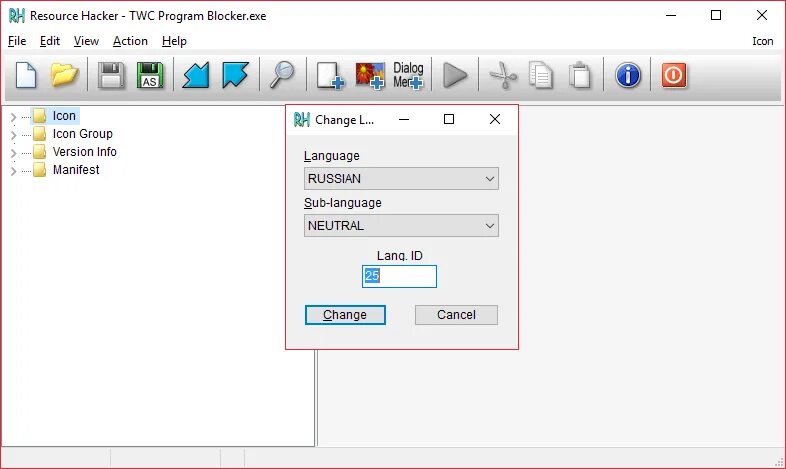Select the Manifest folder in the tree
Screen dimensions: 786x469
coord(67,170)
